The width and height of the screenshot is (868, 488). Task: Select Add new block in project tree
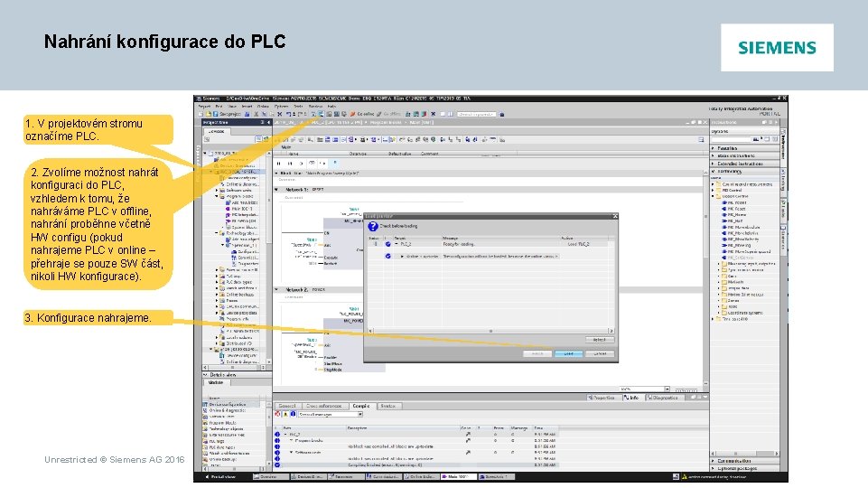click(x=241, y=202)
